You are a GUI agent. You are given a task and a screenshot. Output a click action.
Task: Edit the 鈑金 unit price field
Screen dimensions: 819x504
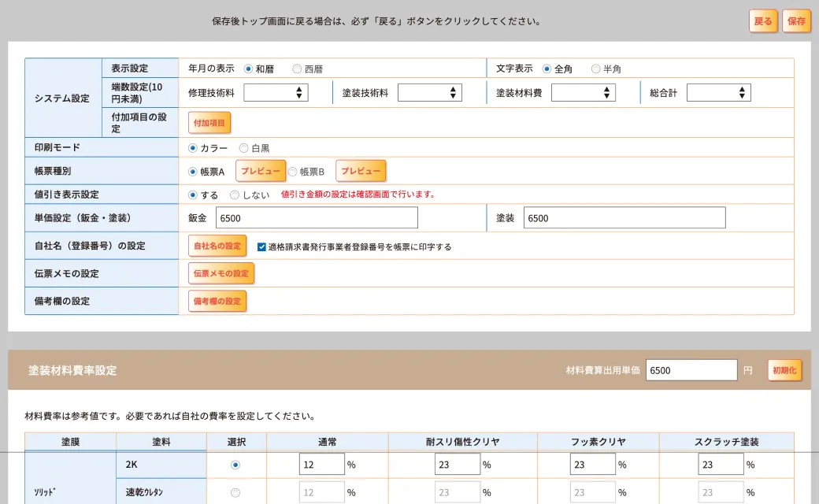click(x=317, y=218)
